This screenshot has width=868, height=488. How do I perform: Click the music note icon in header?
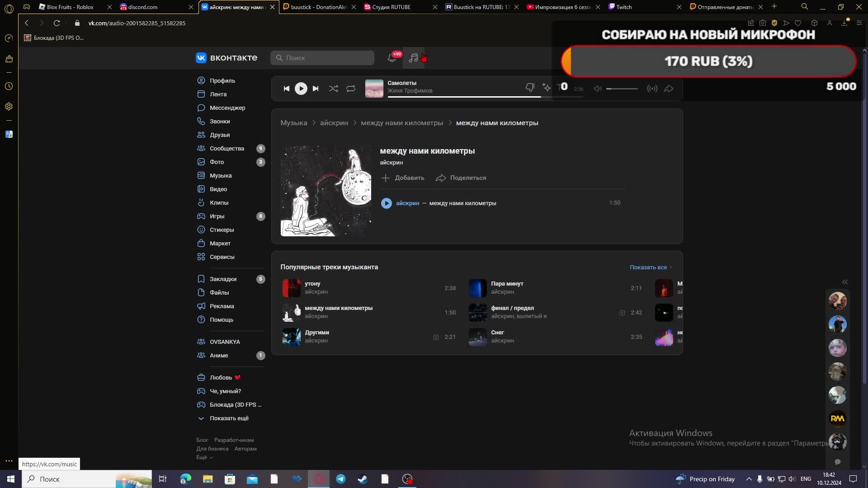413,58
